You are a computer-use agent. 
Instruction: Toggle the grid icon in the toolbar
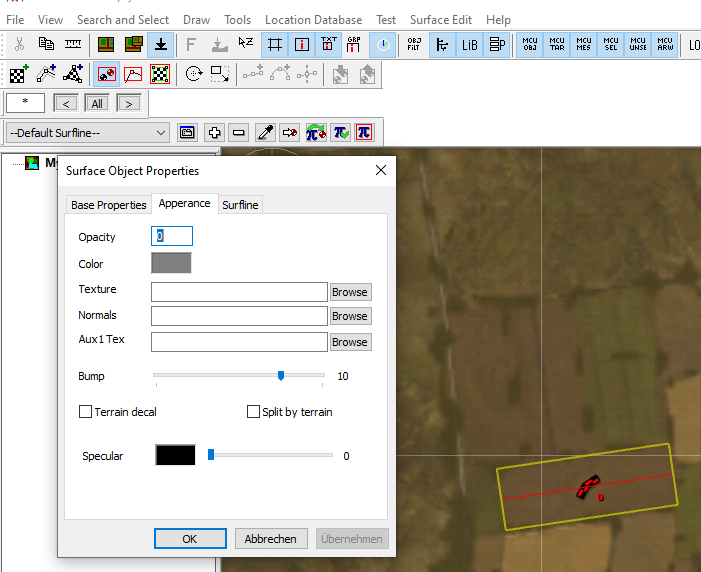[275, 45]
